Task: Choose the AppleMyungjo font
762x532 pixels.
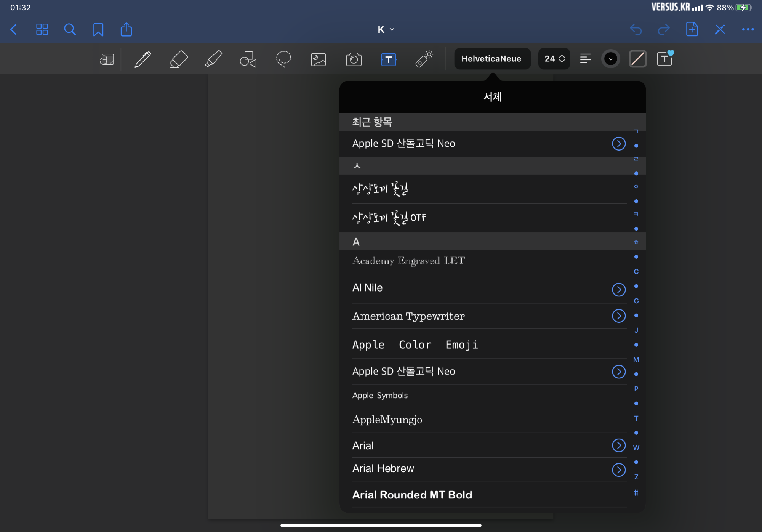Action: (387, 420)
